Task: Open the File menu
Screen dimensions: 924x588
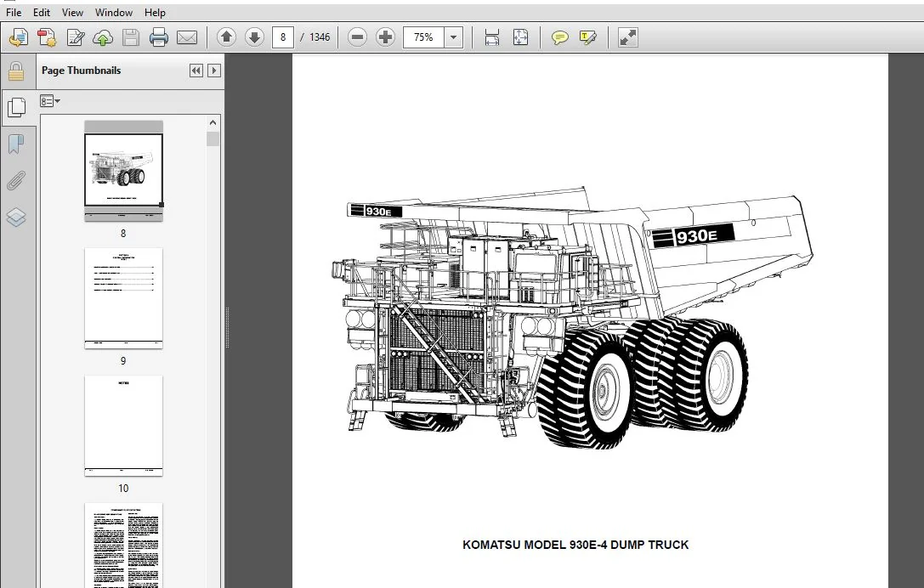Action: [14, 13]
